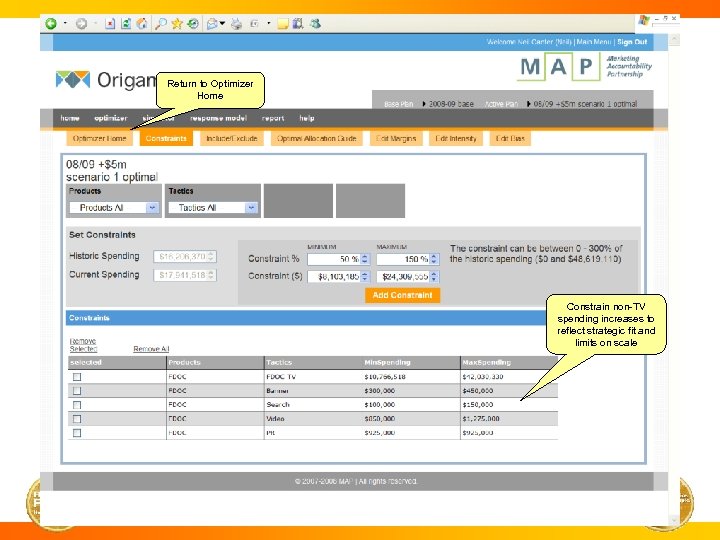Click the Remove All link

(151, 349)
